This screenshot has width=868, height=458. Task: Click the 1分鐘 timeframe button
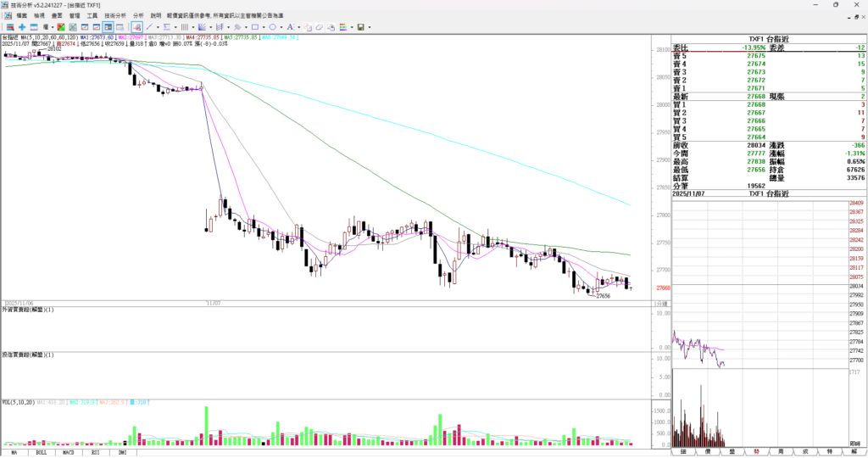(x=659, y=303)
